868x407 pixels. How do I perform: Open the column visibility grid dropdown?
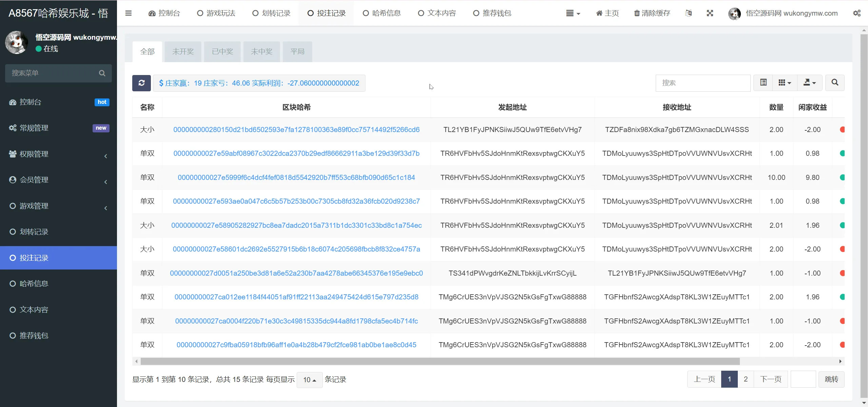click(x=785, y=82)
